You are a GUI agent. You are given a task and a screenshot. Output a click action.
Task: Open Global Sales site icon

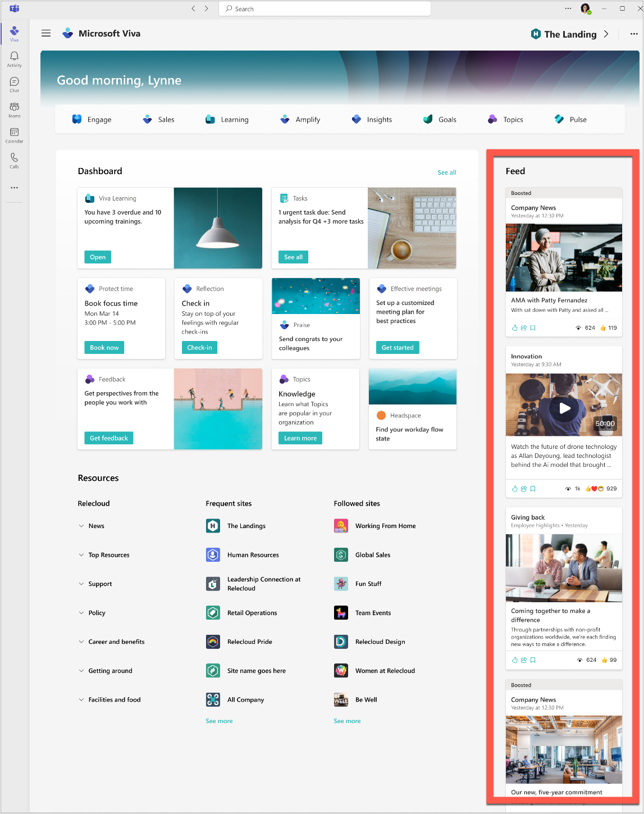341,554
